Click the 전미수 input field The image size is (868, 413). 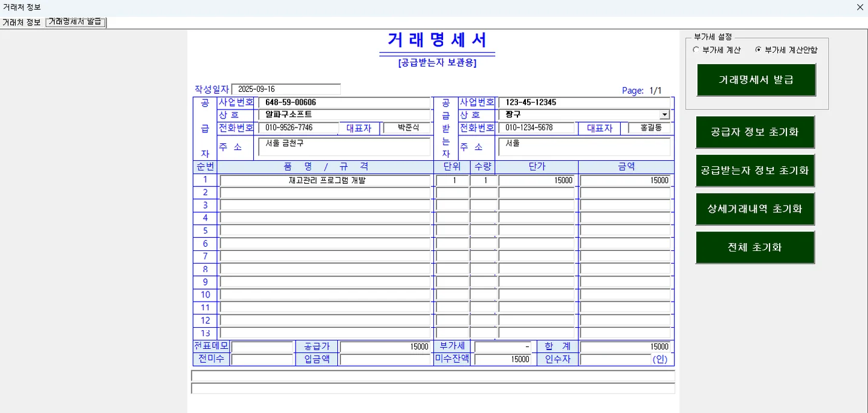[262, 360]
